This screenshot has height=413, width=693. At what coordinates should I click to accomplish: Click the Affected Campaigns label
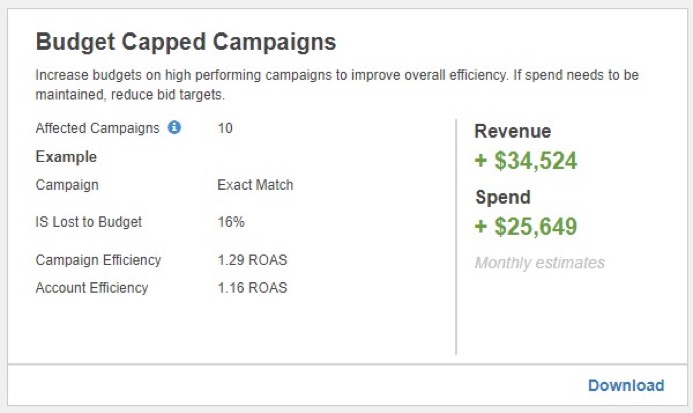(x=97, y=128)
